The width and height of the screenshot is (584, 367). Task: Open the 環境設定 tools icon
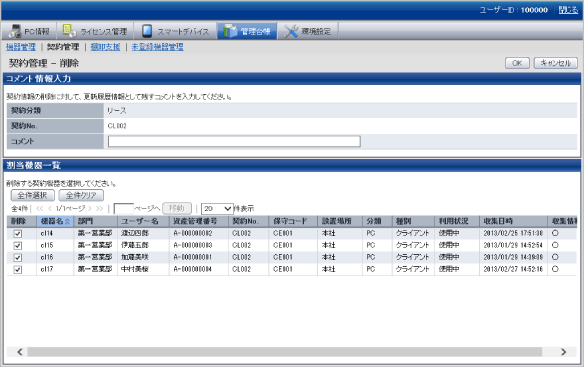(x=291, y=31)
